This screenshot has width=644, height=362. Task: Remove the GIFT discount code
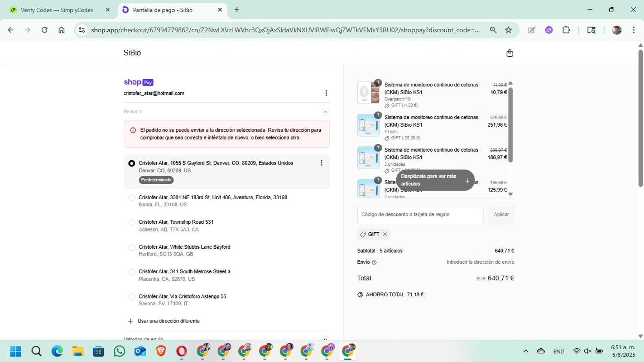[385, 234]
